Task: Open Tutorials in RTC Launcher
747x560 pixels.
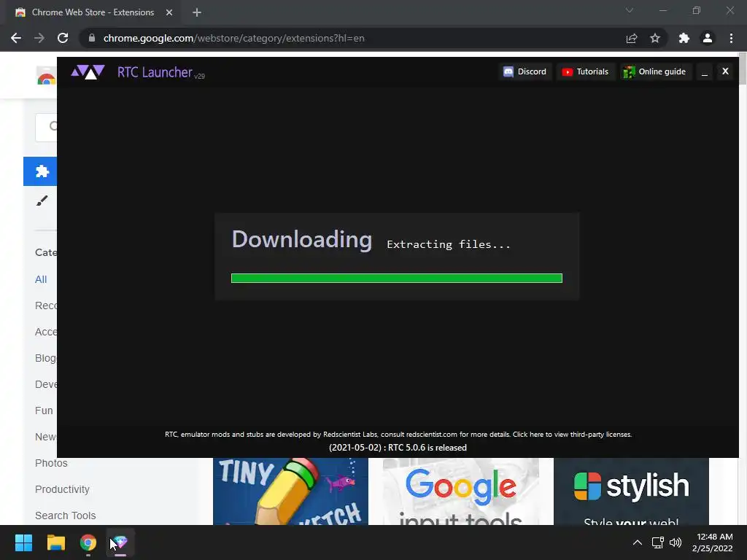Action: pyautogui.click(x=586, y=72)
